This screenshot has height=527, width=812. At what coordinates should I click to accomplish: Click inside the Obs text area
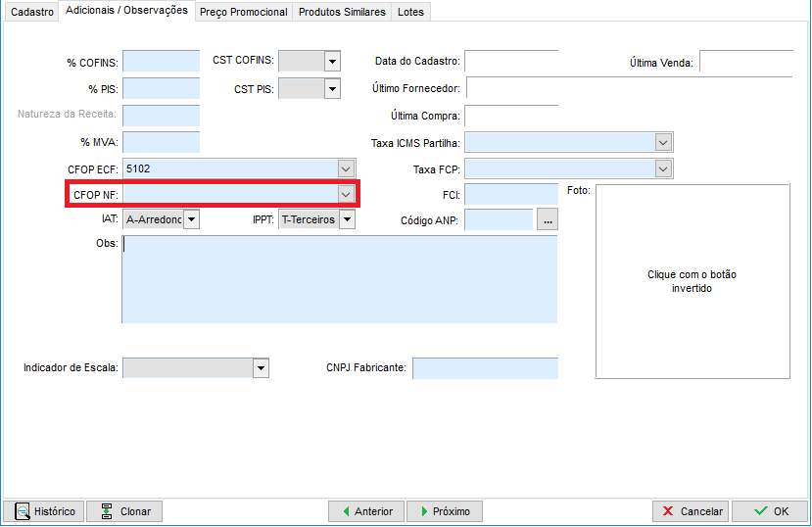pyautogui.click(x=339, y=279)
